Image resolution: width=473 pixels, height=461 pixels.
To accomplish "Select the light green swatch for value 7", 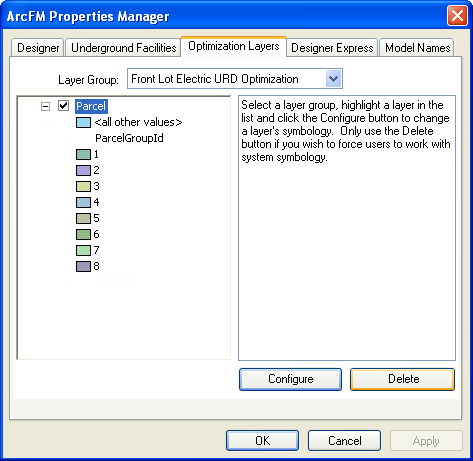I will (83, 250).
